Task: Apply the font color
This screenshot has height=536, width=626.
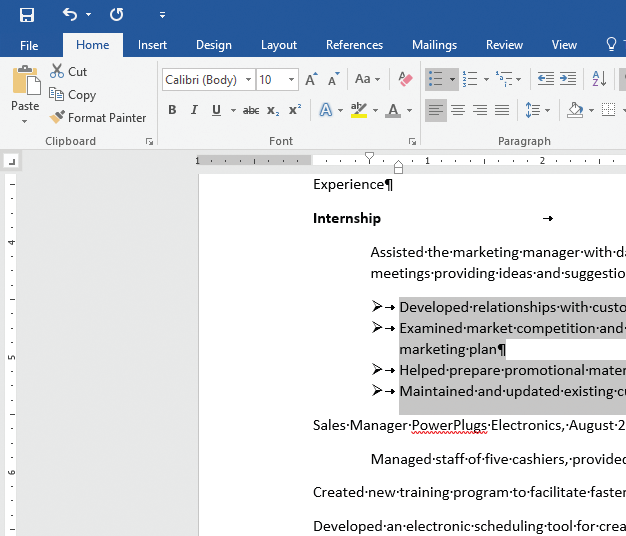Action: [x=393, y=110]
